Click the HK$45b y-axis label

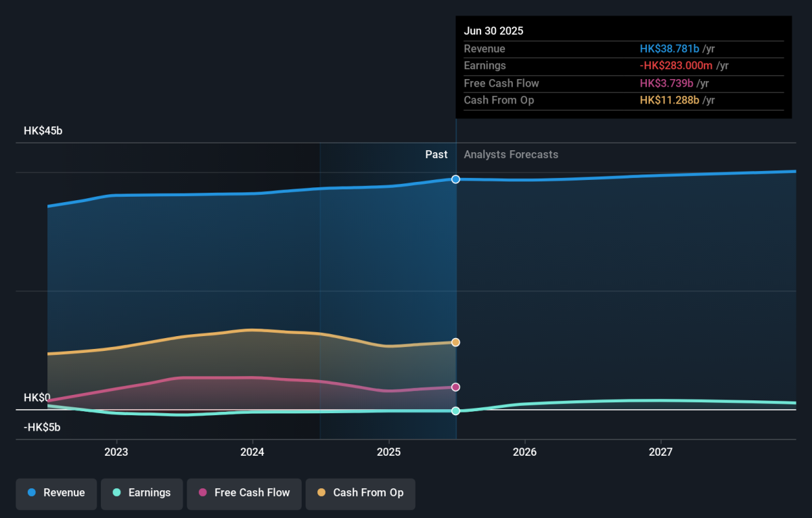(43, 131)
